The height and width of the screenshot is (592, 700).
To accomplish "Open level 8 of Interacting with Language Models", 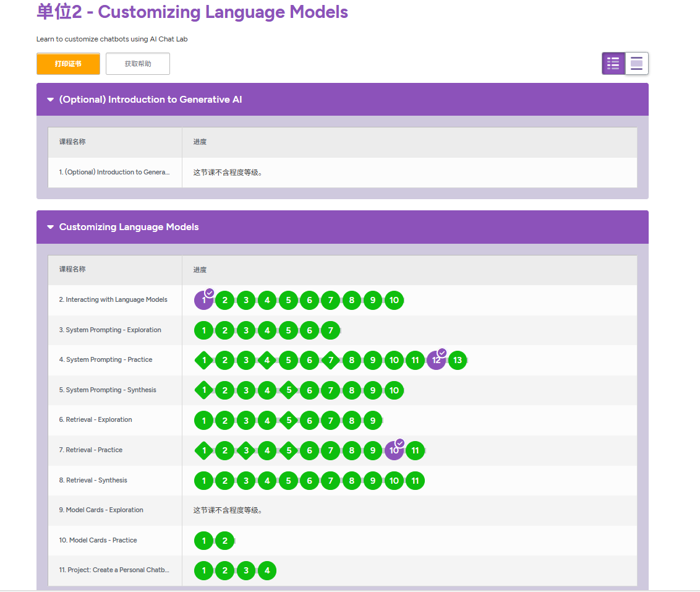I will pos(352,300).
